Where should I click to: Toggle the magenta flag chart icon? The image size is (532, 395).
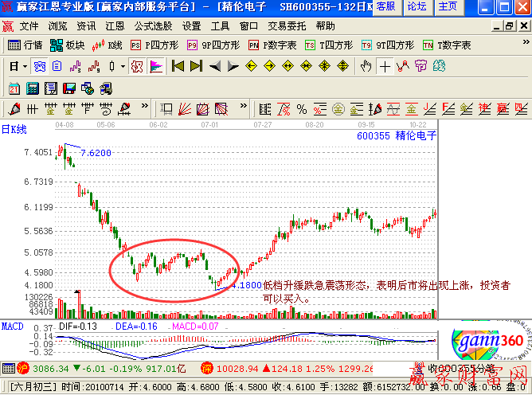[156, 66]
